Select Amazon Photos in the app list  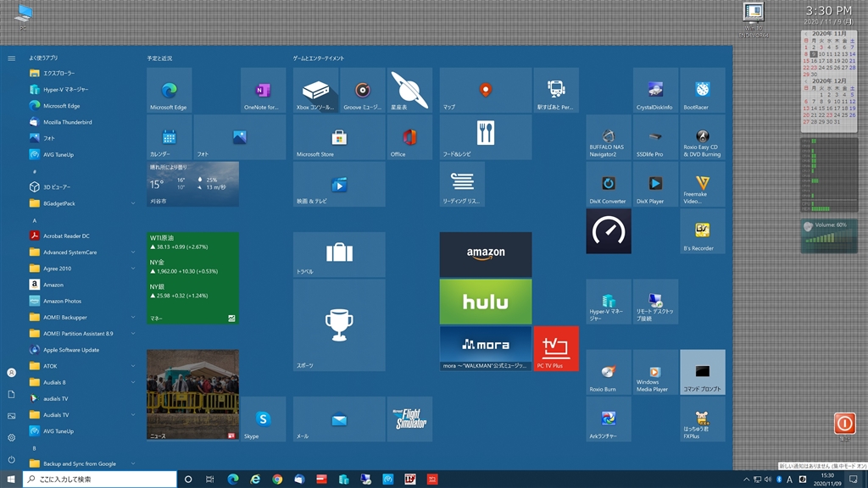(x=82, y=301)
